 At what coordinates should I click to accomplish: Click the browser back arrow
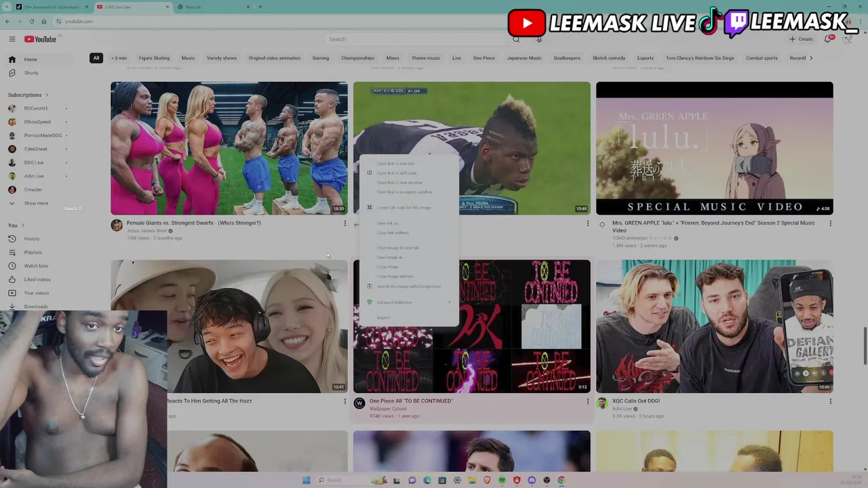point(7,21)
